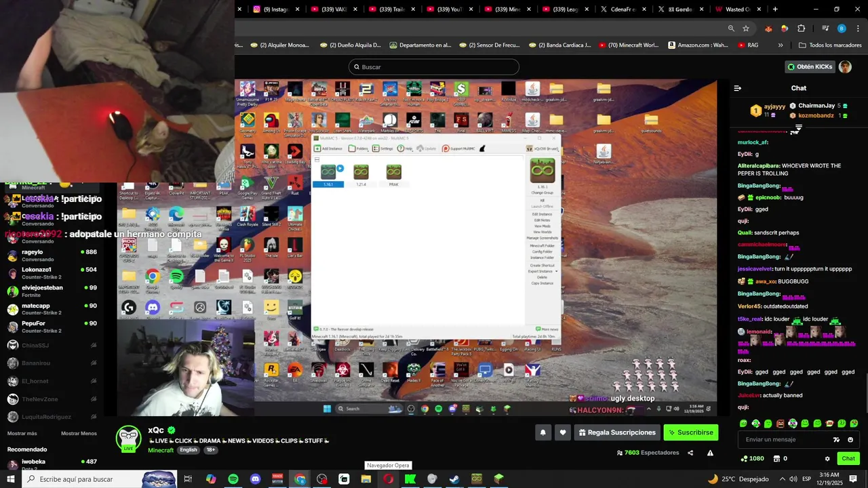
Task: Open matecapp channel in the sidebar
Action: 52,309
